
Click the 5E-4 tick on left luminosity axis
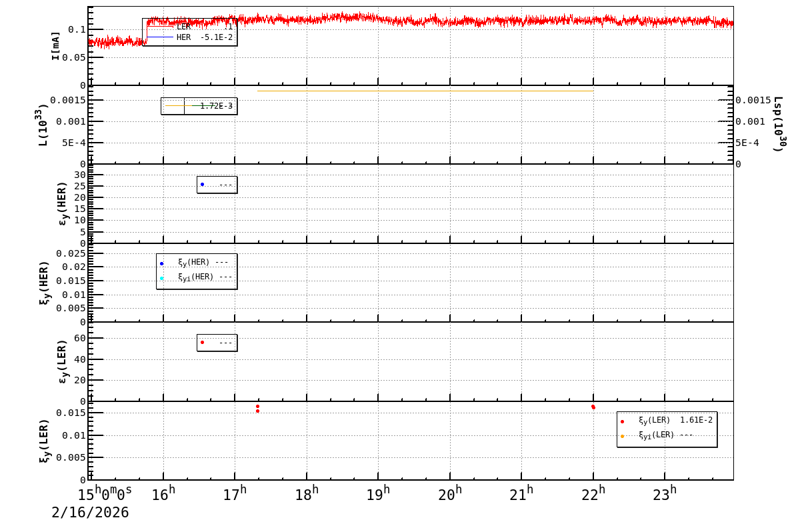(74, 143)
